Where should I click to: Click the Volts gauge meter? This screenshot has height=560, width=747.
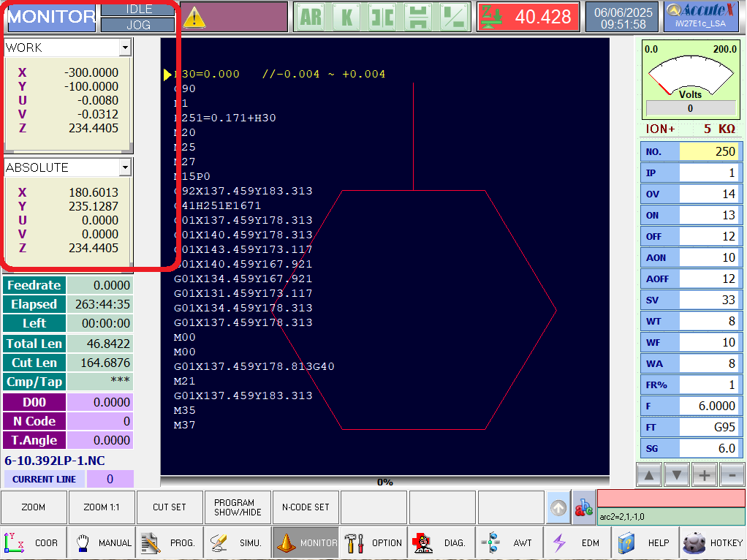[x=691, y=79]
